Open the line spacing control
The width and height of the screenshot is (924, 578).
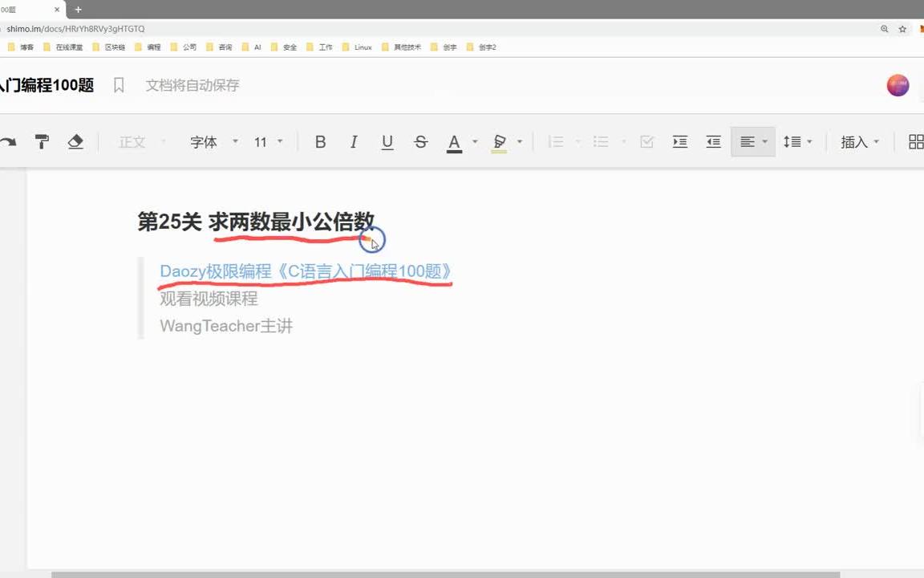tap(793, 142)
